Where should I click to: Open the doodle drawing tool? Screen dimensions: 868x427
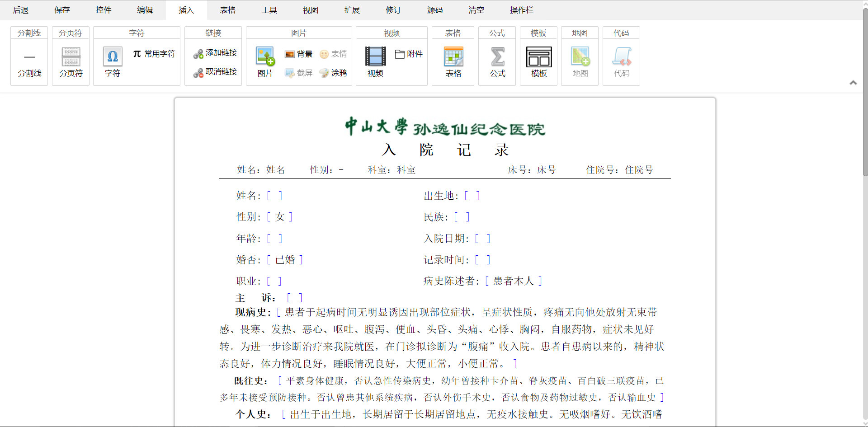333,73
